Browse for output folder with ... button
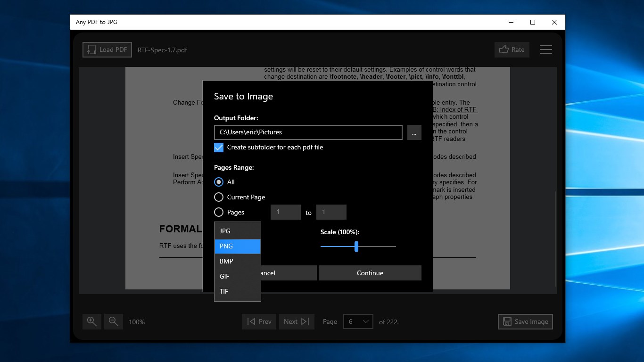The image size is (644, 362). tap(414, 132)
